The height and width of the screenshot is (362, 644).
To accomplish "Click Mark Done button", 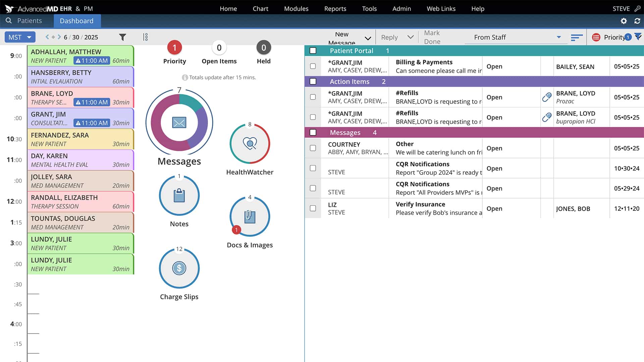I will (x=432, y=37).
